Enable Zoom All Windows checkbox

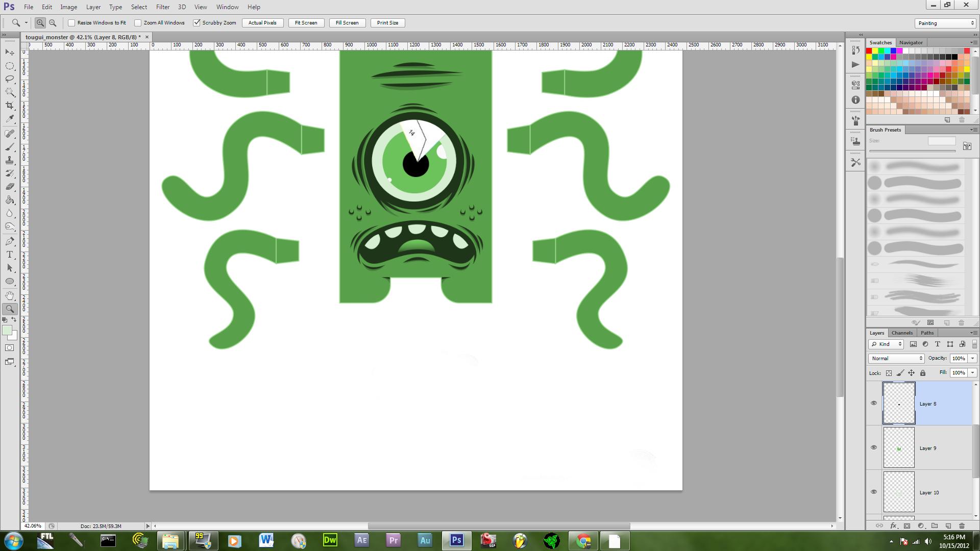[138, 23]
